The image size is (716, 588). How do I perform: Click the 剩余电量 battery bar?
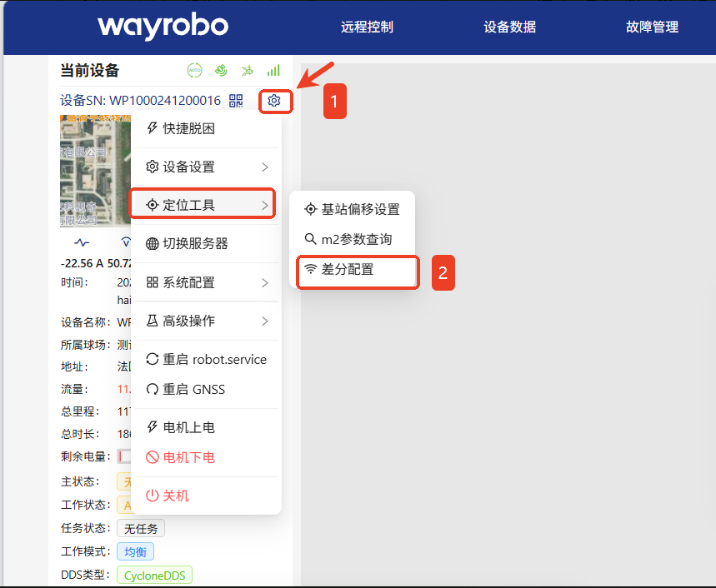pyautogui.click(x=124, y=456)
